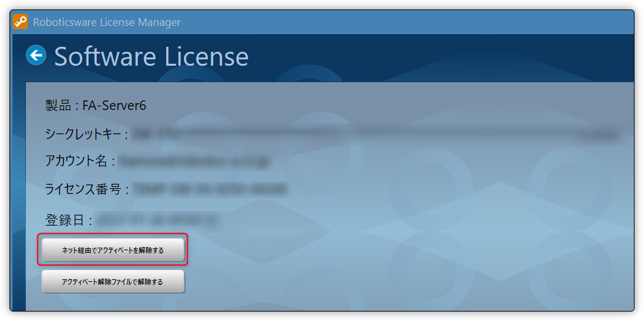The image size is (644, 321).
Task: Click the ライセンス番号 label
Action: pos(83,189)
